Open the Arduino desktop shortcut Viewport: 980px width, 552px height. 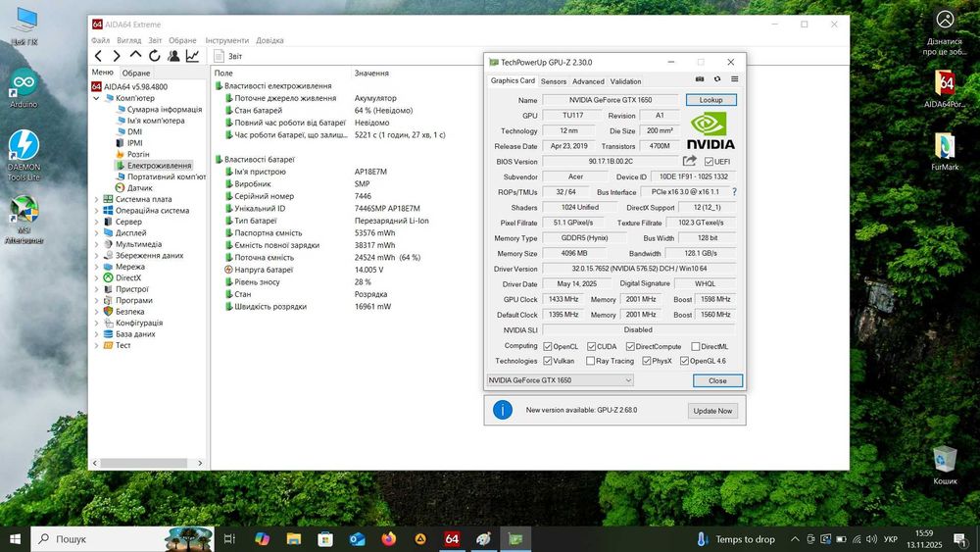pyautogui.click(x=24, y=87)
